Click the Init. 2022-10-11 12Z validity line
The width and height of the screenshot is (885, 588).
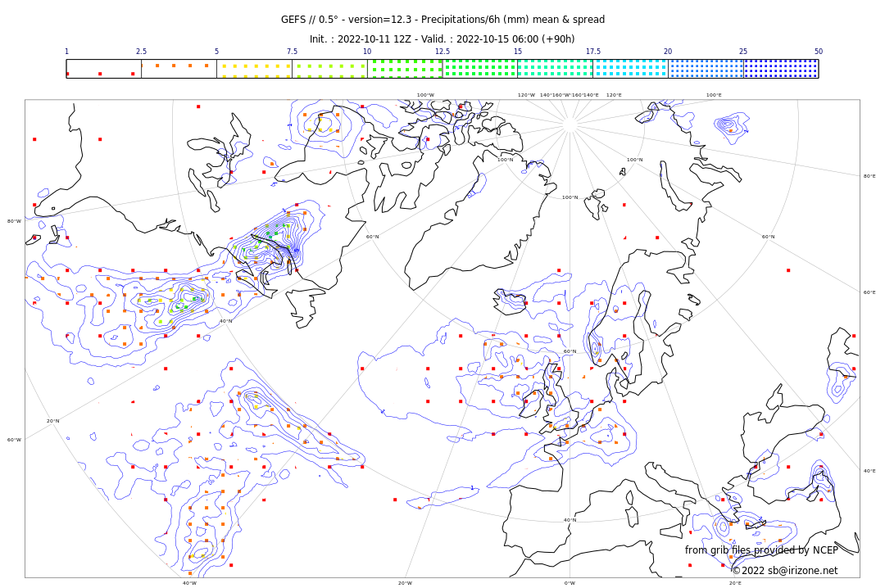(442, 39)
